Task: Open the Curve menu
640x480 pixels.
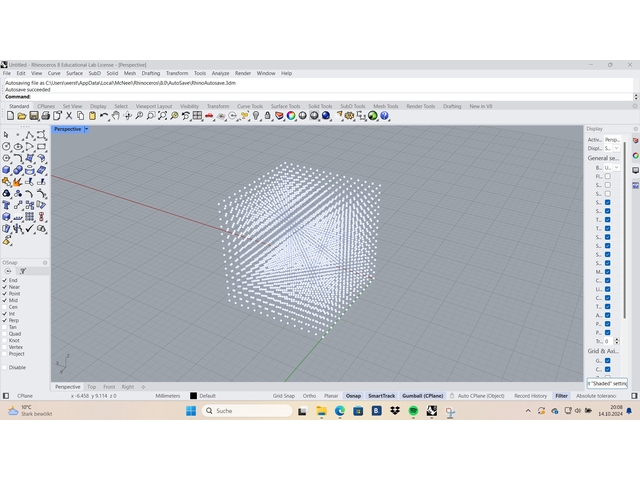Action: point(54,73)
